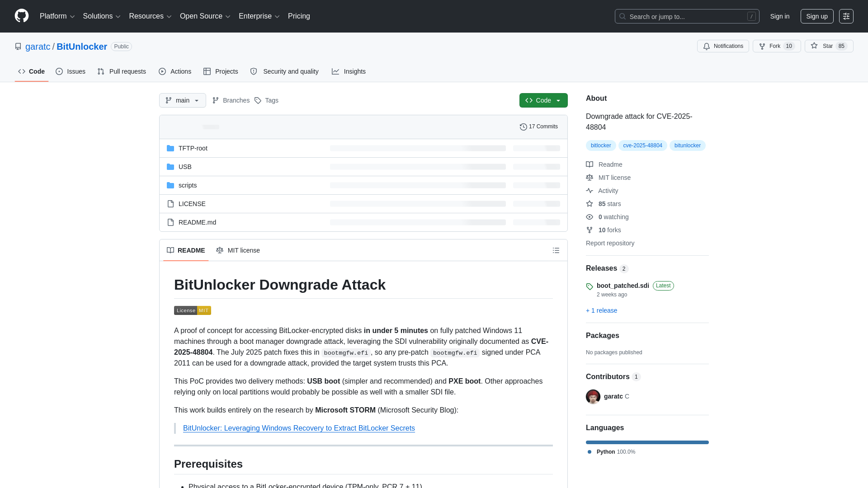Click the Sign in link
The width and height of the screenshot is (868, 488).
point(780,16)
